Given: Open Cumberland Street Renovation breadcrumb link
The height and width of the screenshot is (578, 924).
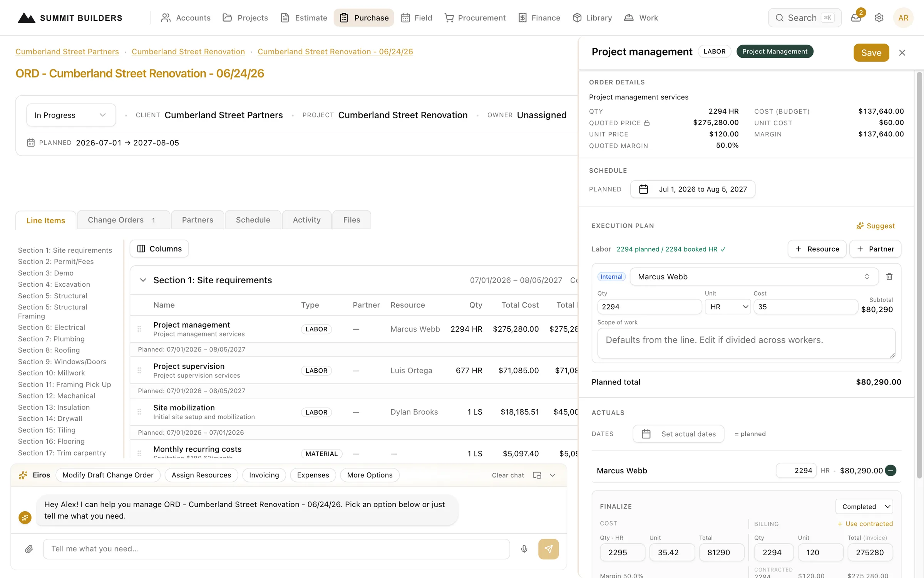Looking at the screenshot, I should point(188,51).
